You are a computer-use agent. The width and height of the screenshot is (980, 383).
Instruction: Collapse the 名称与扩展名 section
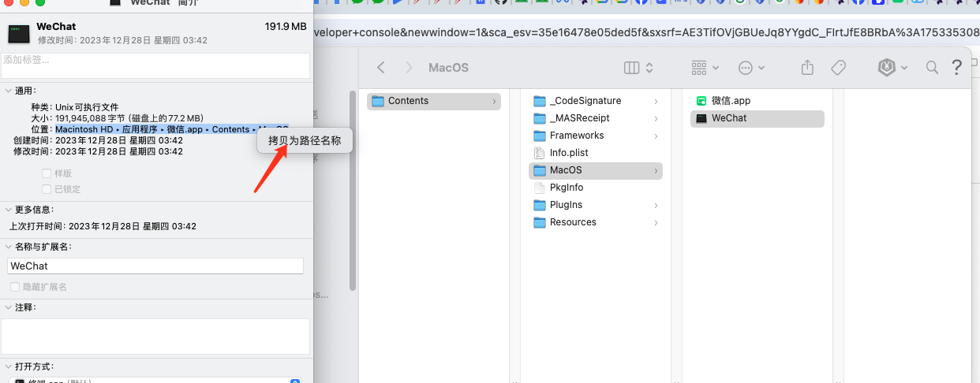click(8, 247)
